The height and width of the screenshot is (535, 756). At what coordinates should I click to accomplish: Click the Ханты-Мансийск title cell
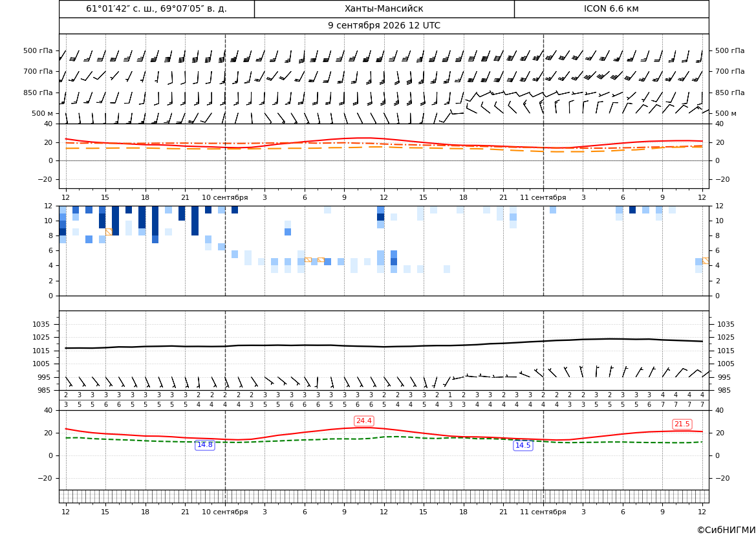pos(384,8)
